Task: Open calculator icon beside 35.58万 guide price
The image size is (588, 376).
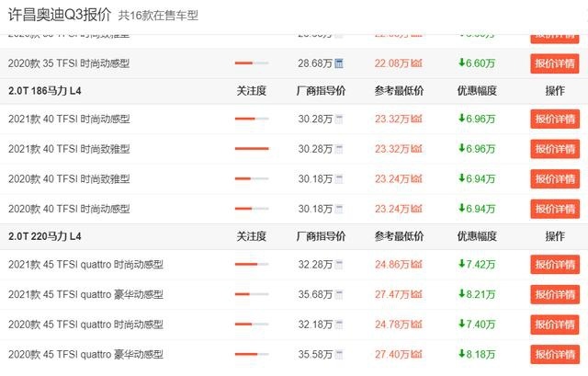Action: point(339,354)
